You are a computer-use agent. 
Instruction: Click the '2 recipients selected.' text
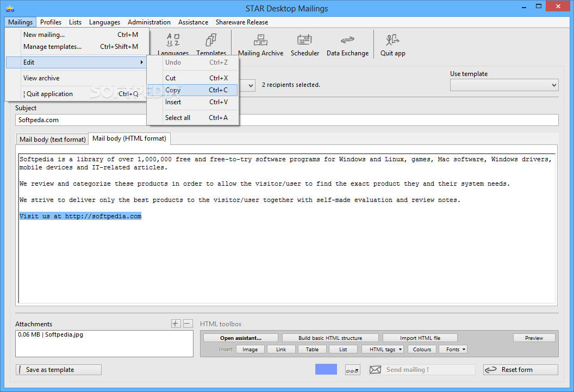[291, 85]
